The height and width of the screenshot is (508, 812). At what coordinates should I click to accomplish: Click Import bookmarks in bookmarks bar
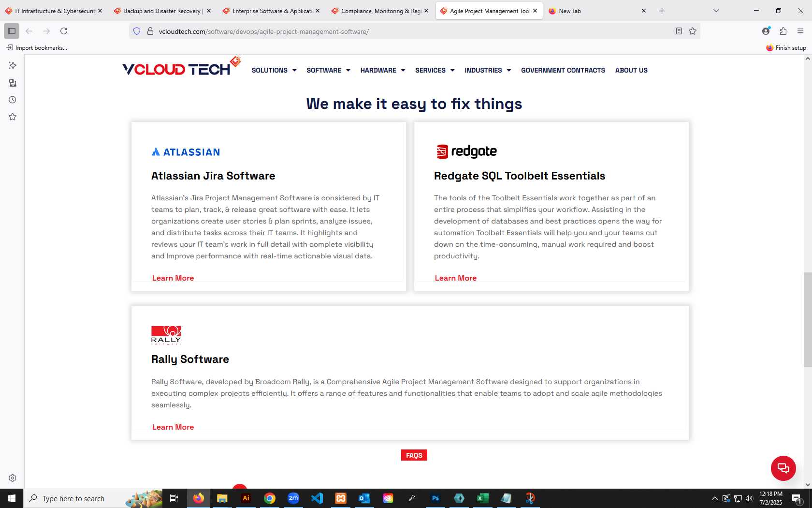pos(37,47)
